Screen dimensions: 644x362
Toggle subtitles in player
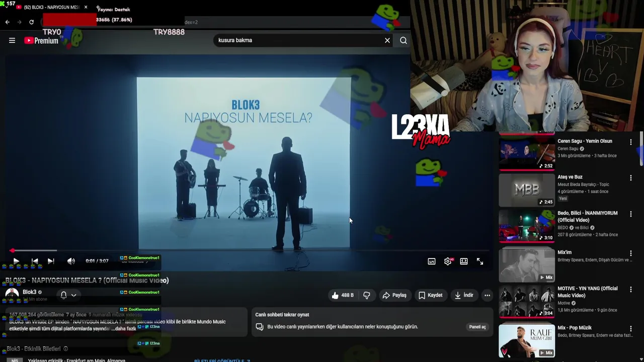[432, 261]
